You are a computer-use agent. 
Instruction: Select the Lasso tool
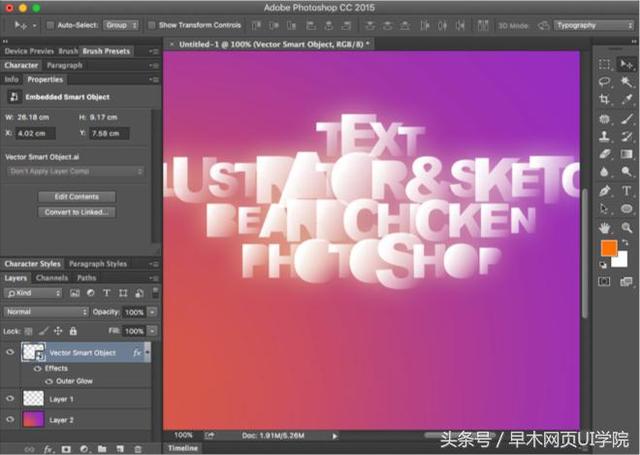point(604,82)
